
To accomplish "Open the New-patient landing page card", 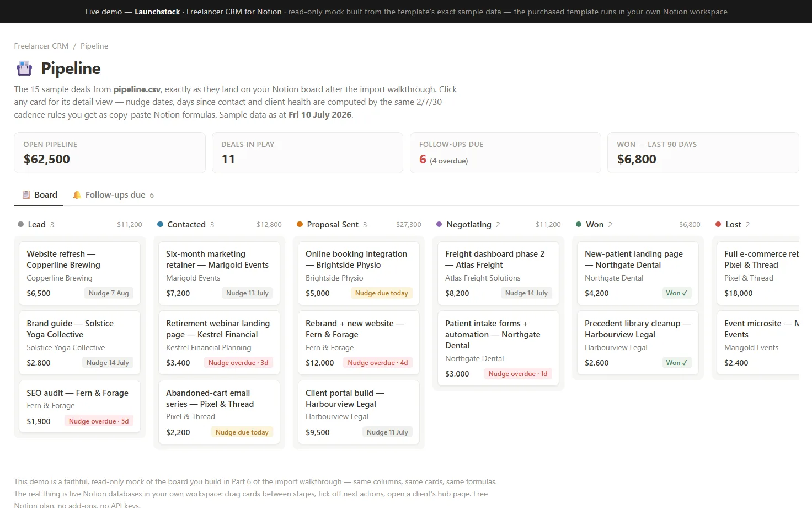I will (x=638, y=273).
